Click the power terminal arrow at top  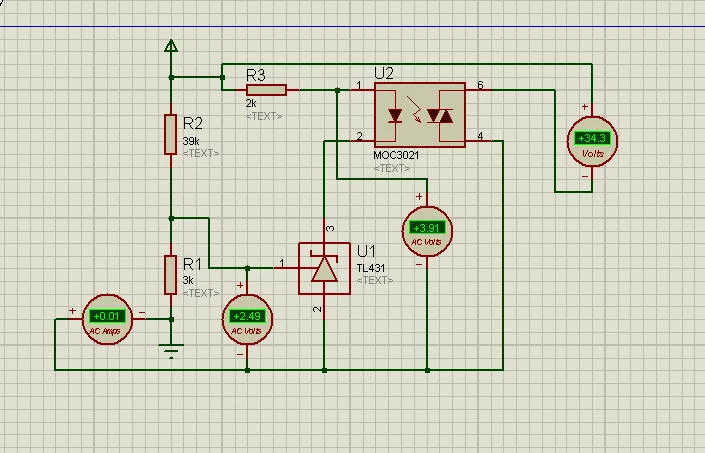pos(171,46)
